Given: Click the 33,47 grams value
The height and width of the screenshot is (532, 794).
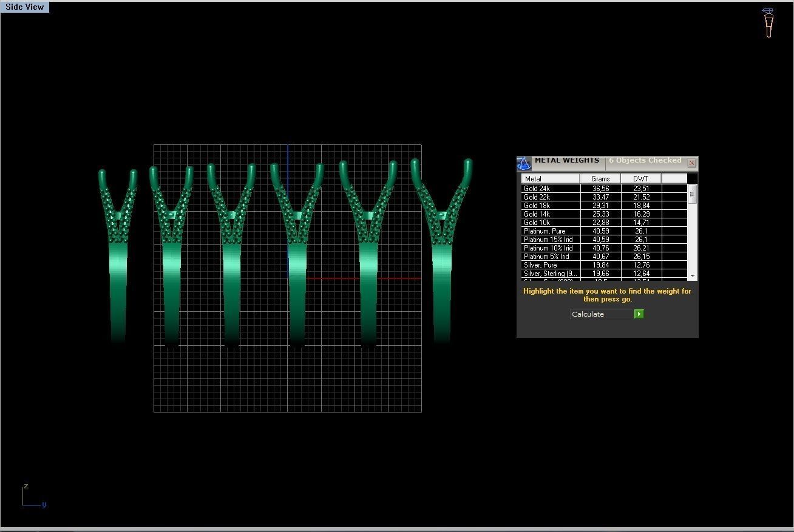Looking at the screenshot, I should [601, 197].
